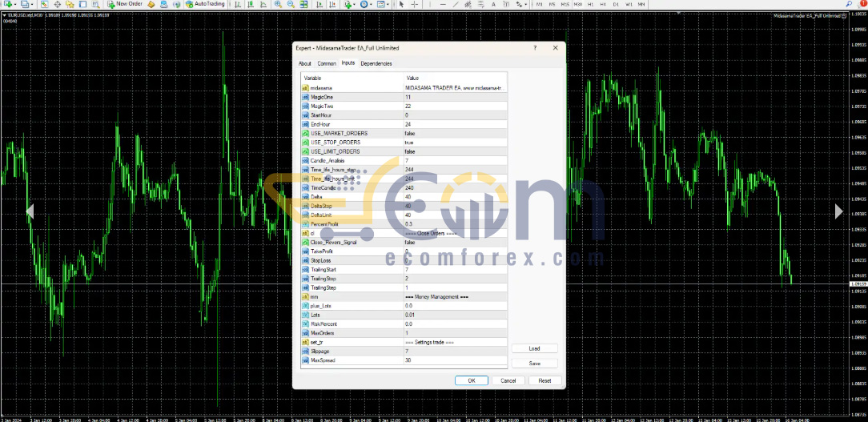Open the Periods clock icon

(x=364, y=4)
